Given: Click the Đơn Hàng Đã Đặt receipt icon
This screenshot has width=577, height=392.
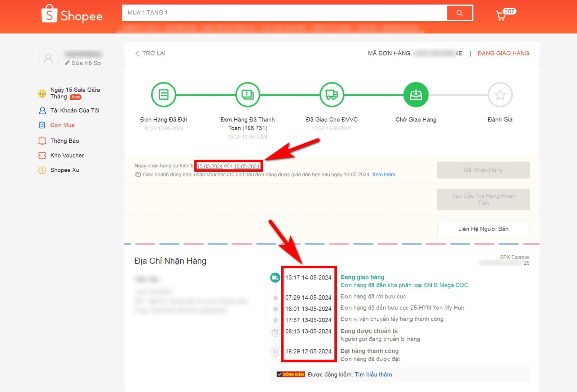Looking at the screenshot, I should click(x=164, y=94).
